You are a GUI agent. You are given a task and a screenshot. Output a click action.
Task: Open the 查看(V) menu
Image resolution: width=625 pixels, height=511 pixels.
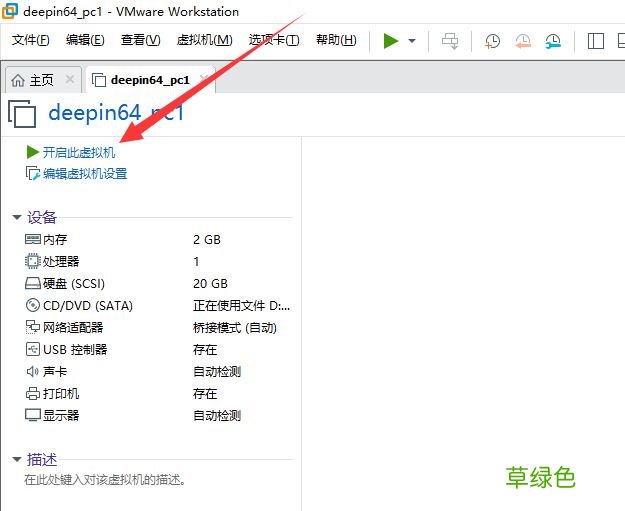[140, 40]
